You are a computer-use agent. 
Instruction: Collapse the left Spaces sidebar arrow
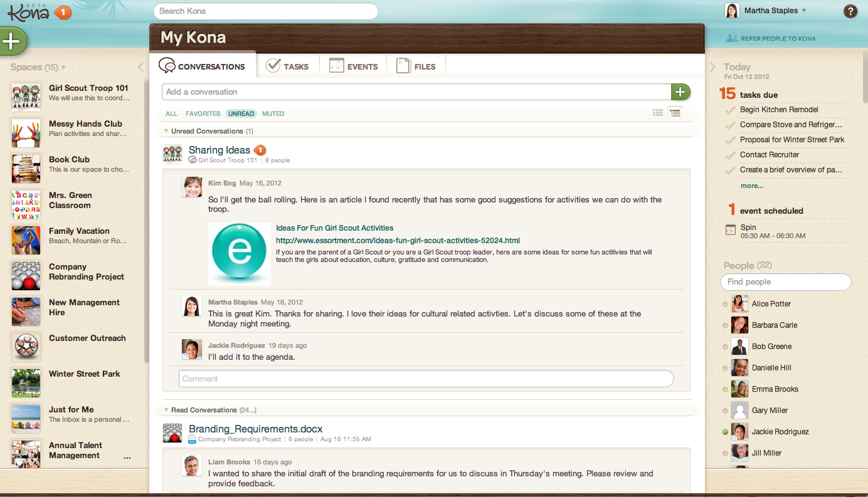(140, 67)
